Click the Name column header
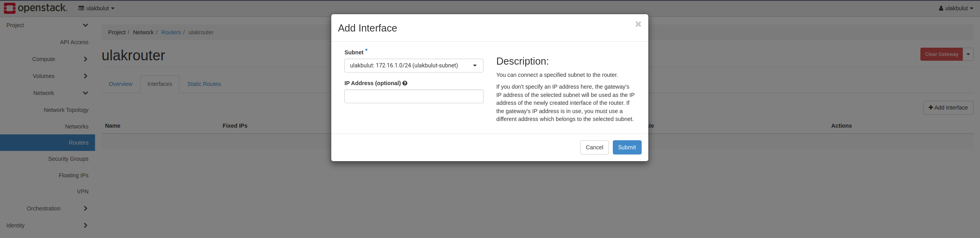The image size is (980, 238). [x=112, y=126]
